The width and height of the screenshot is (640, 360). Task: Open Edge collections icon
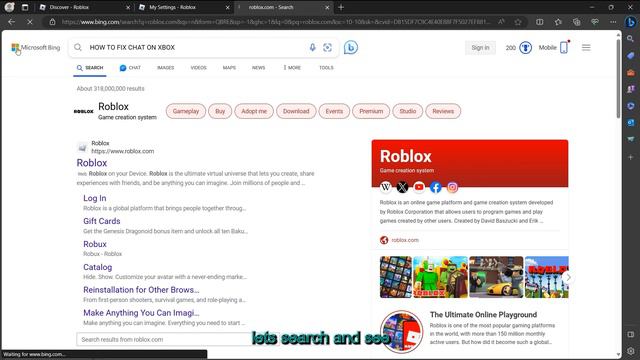coord(576,22)
